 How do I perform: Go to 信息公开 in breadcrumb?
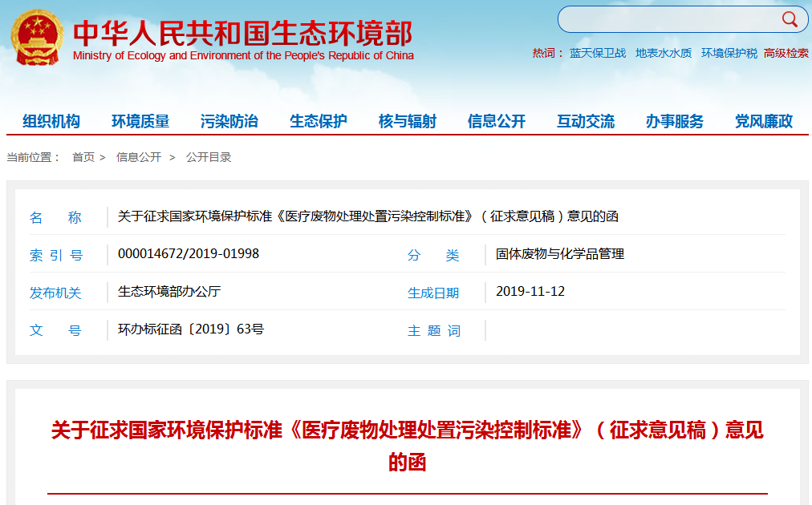[x=139, y=157]
